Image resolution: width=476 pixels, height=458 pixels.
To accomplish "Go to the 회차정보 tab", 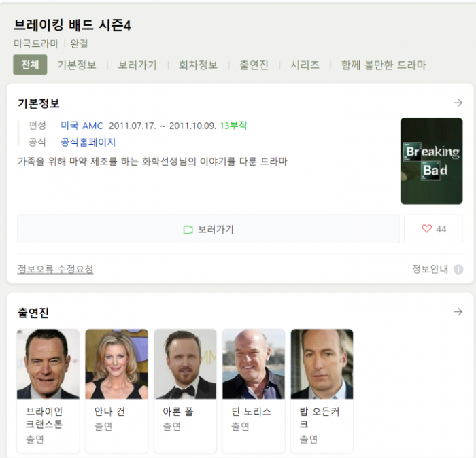I will 198,65.
